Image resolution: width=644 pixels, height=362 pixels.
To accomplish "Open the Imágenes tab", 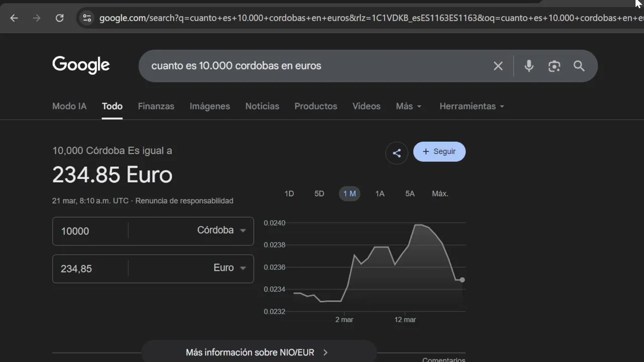I will (210, 106).
